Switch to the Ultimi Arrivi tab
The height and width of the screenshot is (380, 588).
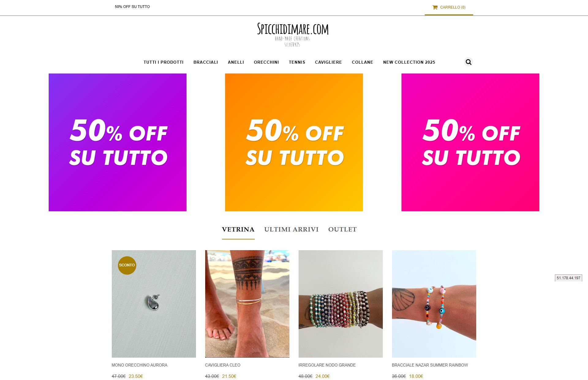tap(291, 229)
